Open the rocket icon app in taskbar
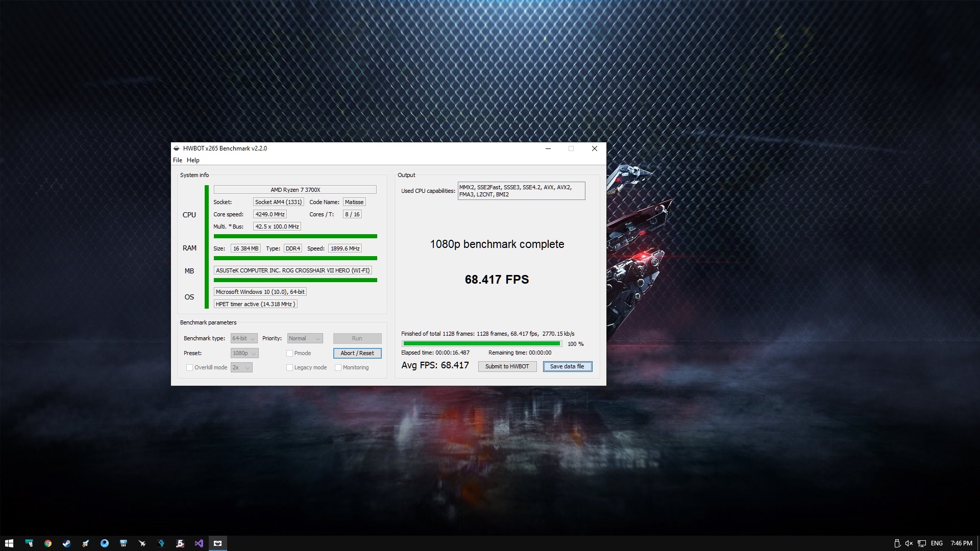980x551 pixels. [x=86, y=543]
